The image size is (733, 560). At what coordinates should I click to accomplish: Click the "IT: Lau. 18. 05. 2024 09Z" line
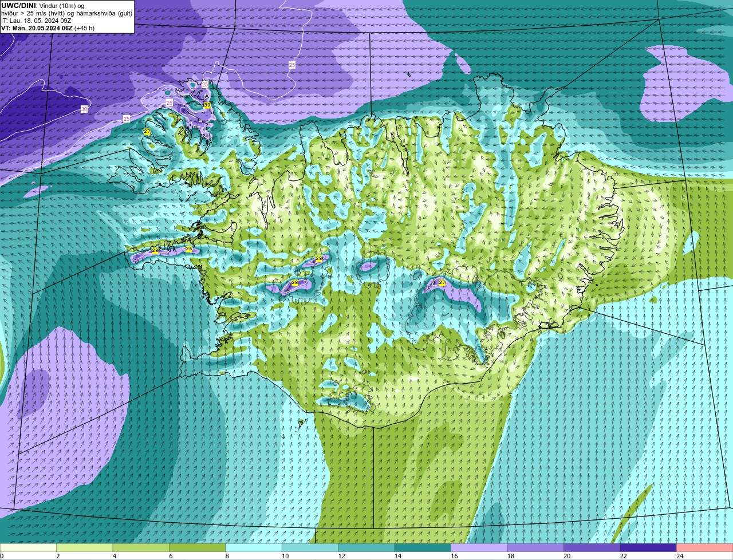36,21
